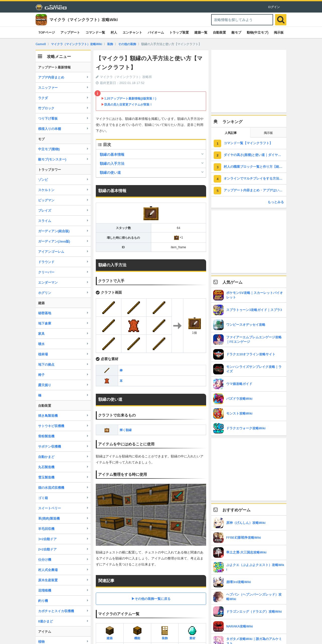This screenshot has height=644, width=322.
Task: Click the Minecraft wiki app icon
Action: click(41, 20)
